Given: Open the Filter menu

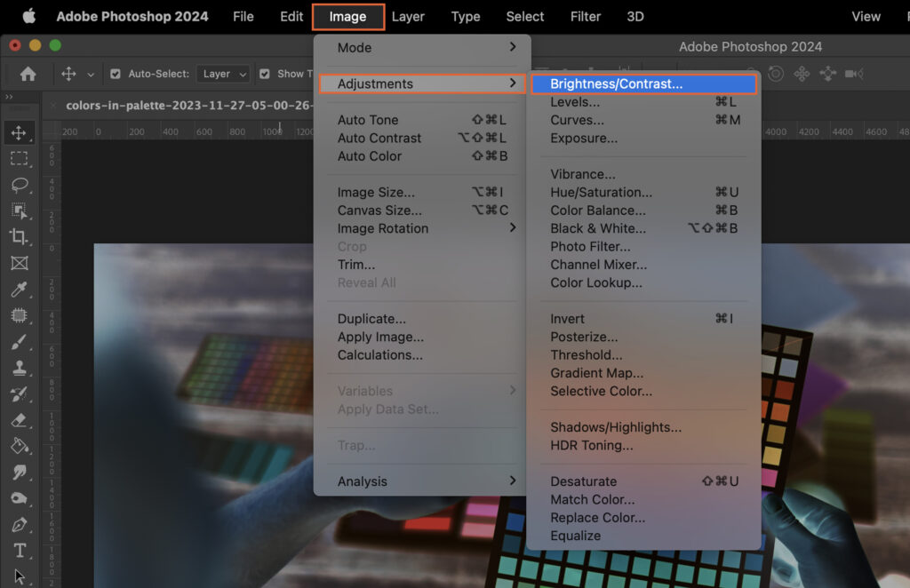Looking at the screenshot, I should (x=585, y=16).
